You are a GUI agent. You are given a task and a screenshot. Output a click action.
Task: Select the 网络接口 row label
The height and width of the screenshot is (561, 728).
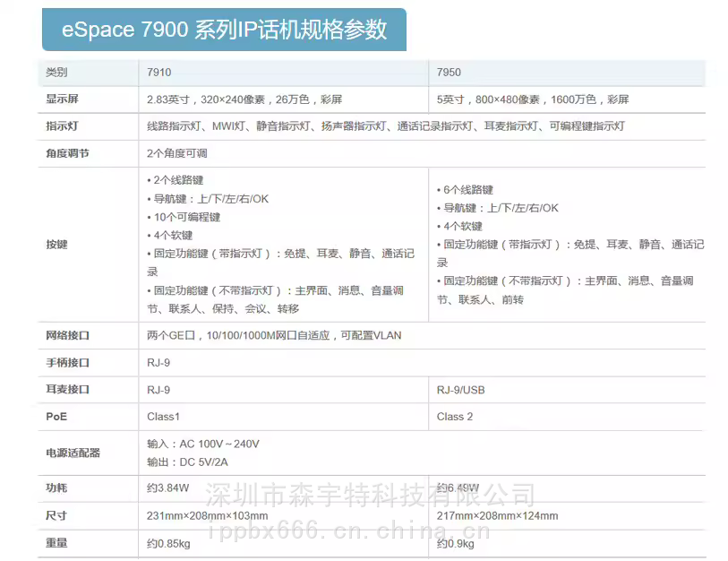(x=67, y=336)
